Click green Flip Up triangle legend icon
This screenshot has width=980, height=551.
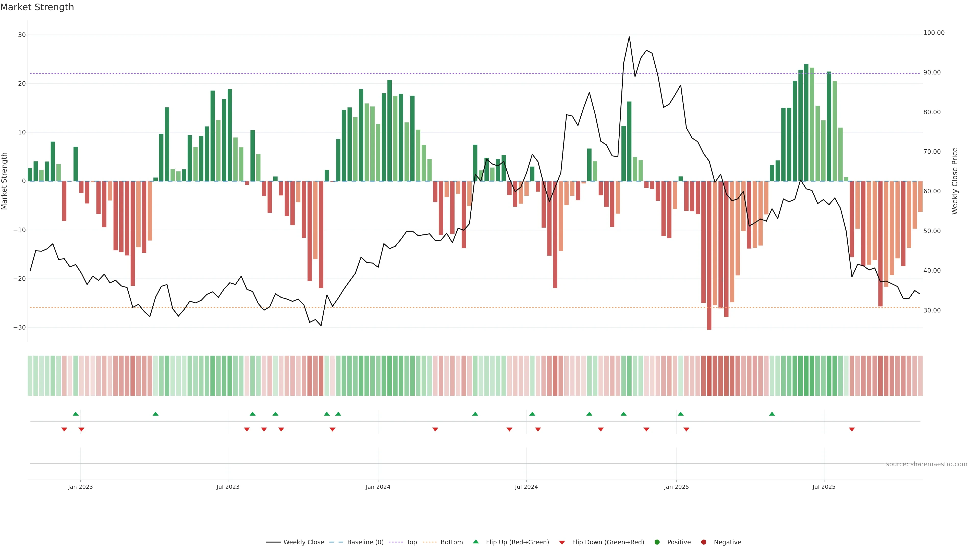475,542
